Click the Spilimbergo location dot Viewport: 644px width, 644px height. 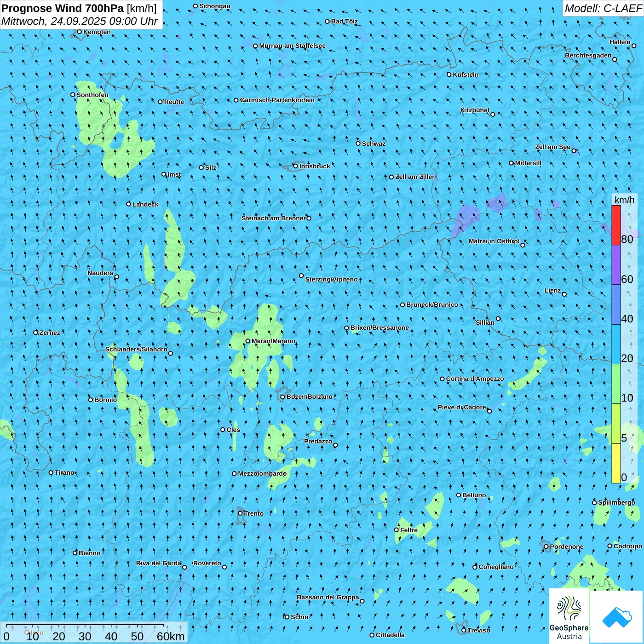tap(594, 503)
